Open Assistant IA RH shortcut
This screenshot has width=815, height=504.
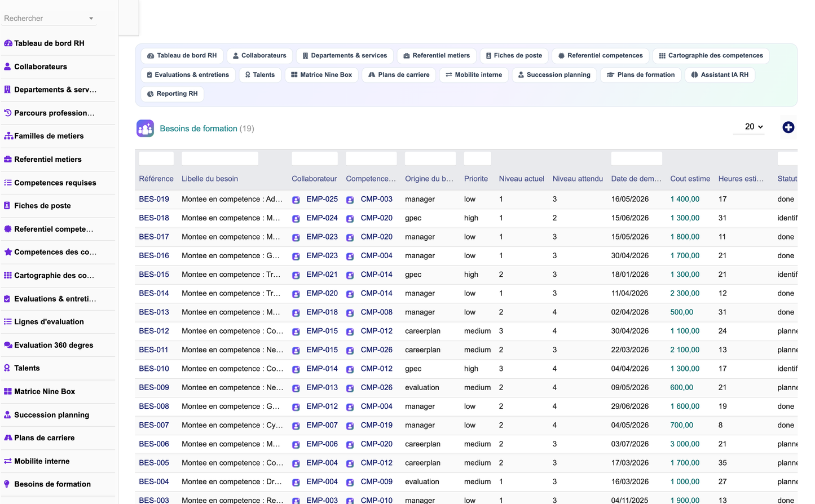720,75
